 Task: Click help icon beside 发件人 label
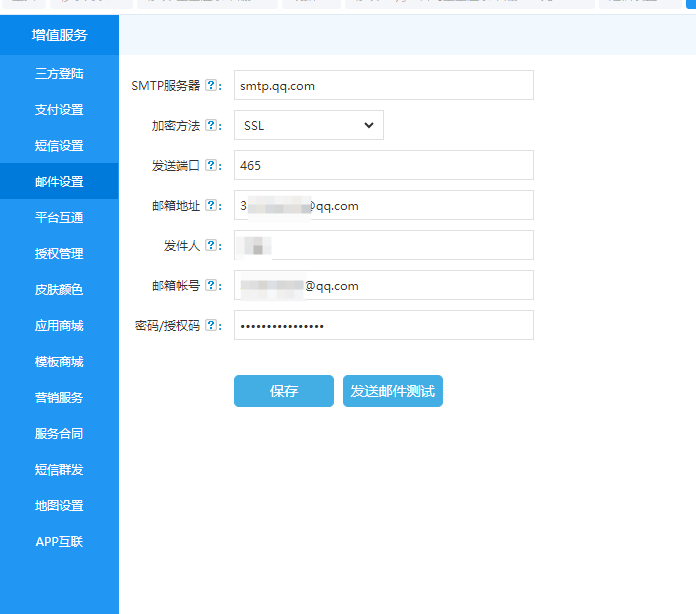click(211, 246)
